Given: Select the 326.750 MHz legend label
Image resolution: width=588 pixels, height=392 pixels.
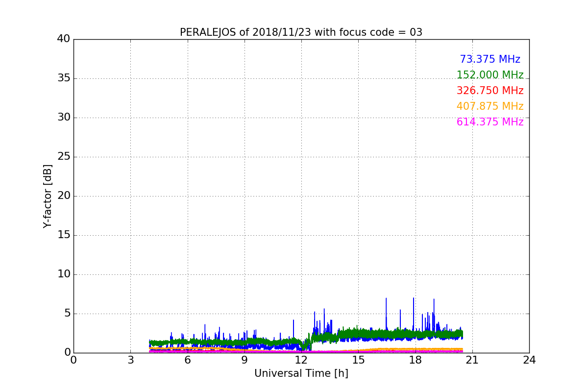Looking at the screenshot, I should point(490,91).
